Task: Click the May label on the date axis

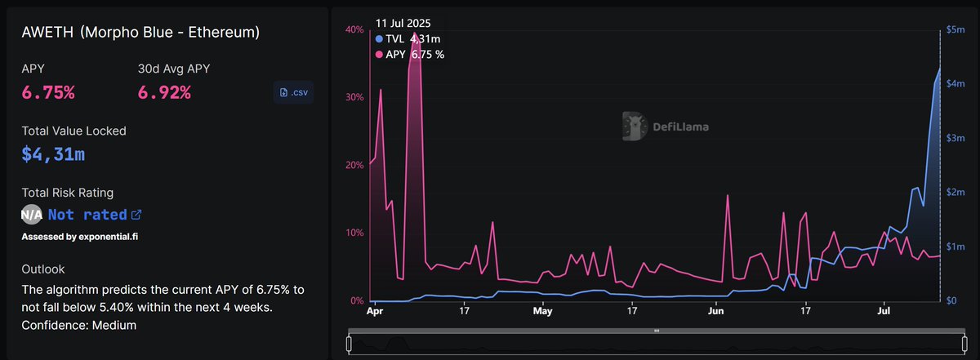Action: [x=543, y=311]
